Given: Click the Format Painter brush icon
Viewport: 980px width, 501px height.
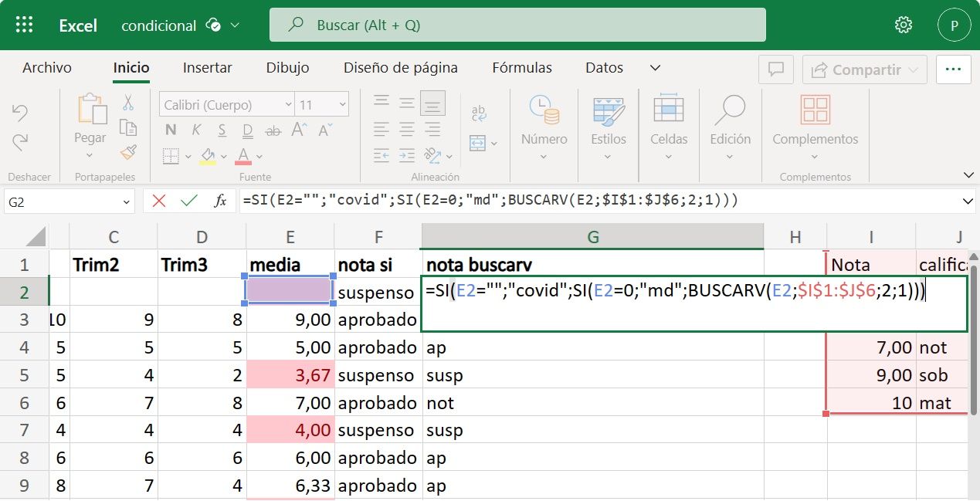Looking at the screenshot, I should click(x=128, y=152).
